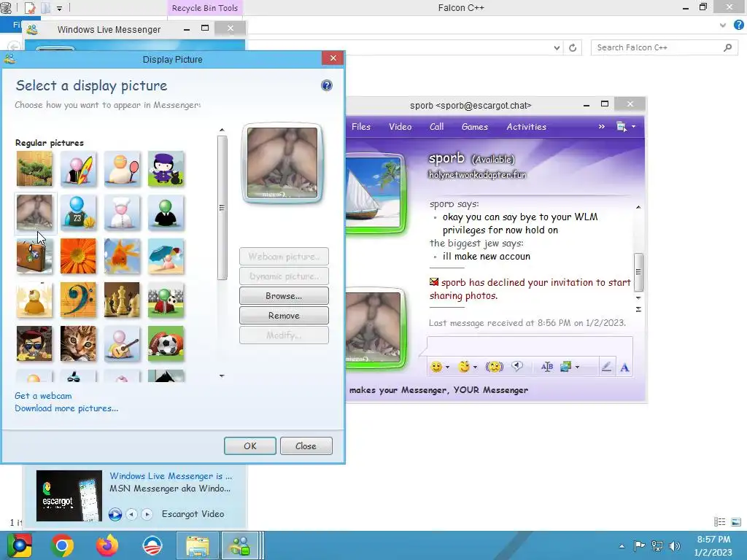The width and height of the screenshot is (747, 560).
Task: Choose the guitar player avatar picture
Action: [122, 344]
